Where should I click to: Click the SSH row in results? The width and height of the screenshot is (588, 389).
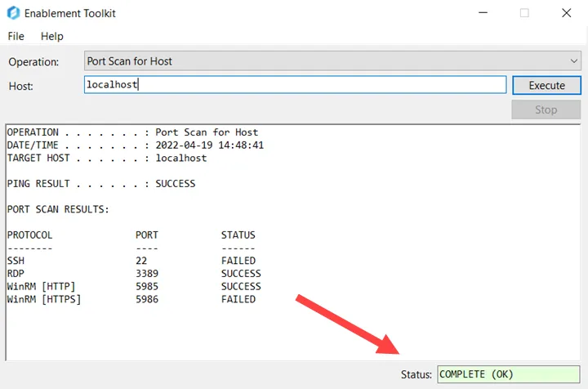click(131, 261)
